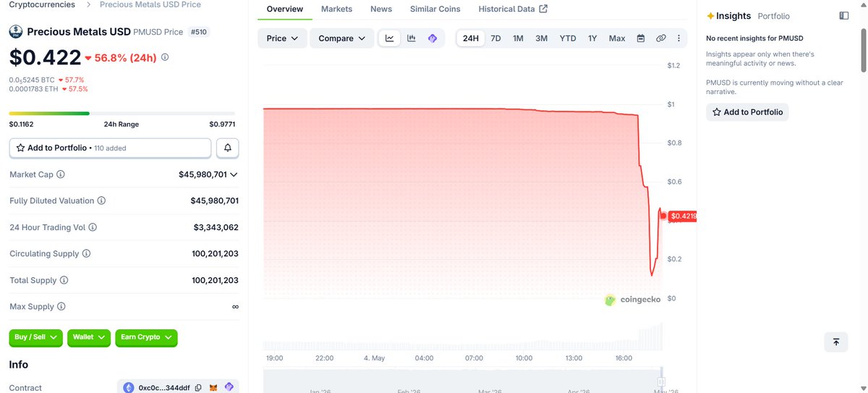Viewport: 868px width, 393px height.
Task: Expand the Earn Crypto dropdown
Action: click(x=146, y=337)
